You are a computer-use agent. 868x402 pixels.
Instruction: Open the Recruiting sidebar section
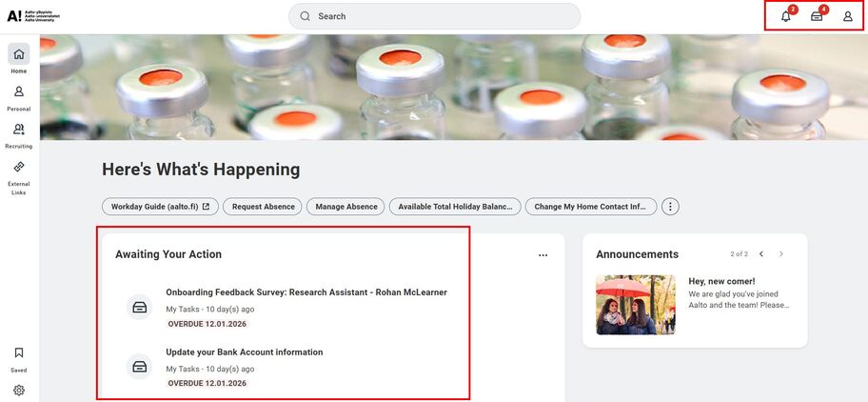click(x=19, y=135)
